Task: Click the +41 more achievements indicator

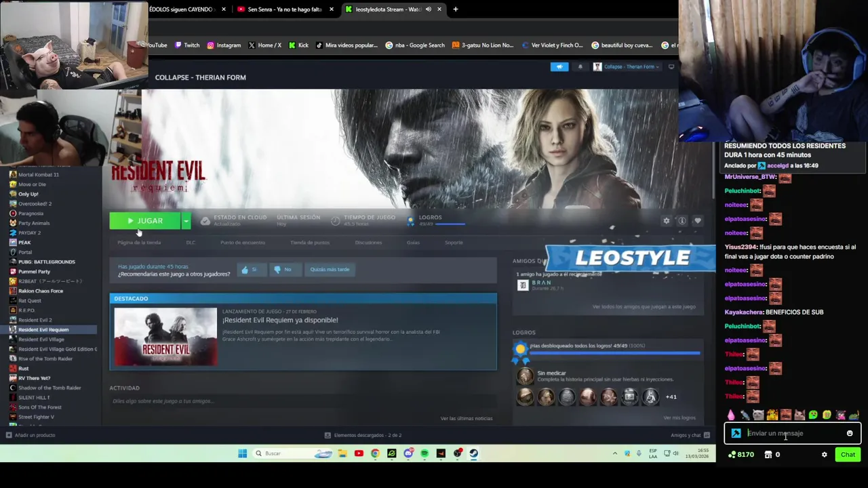Action: click(671, 397)
